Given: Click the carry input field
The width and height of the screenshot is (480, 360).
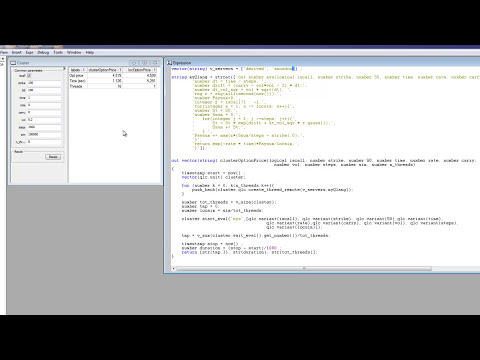Looking at the screenshot, I should pos(44,112).
